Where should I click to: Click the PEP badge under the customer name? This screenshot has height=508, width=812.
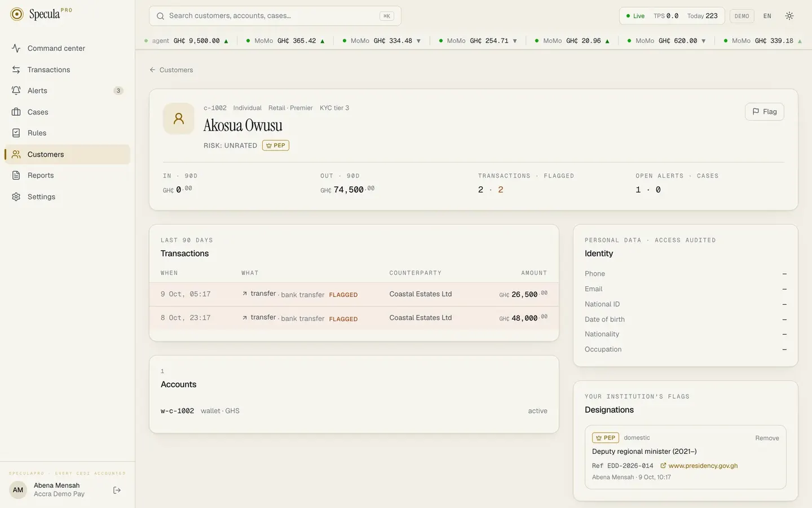click(x=276, y=145)
